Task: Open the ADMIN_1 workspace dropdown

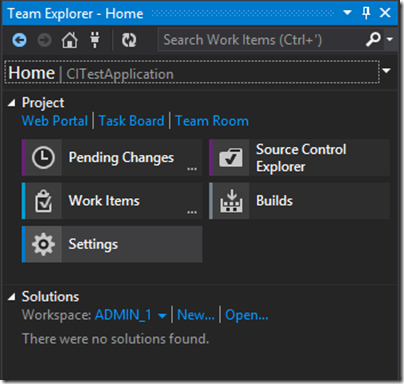Action: tap(131, 315)
